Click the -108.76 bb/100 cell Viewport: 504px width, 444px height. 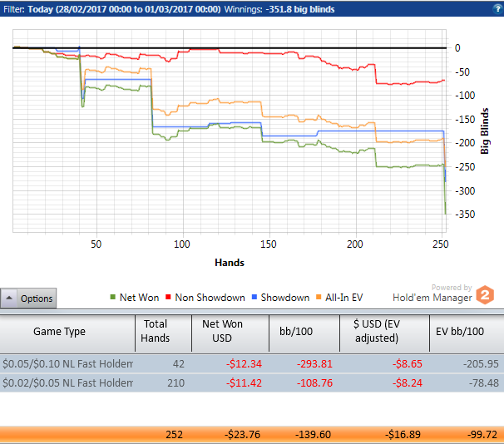coord(314,383)
